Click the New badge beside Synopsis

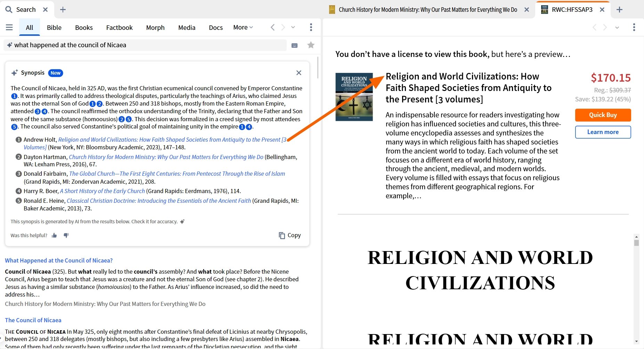(x=56, y=73)
